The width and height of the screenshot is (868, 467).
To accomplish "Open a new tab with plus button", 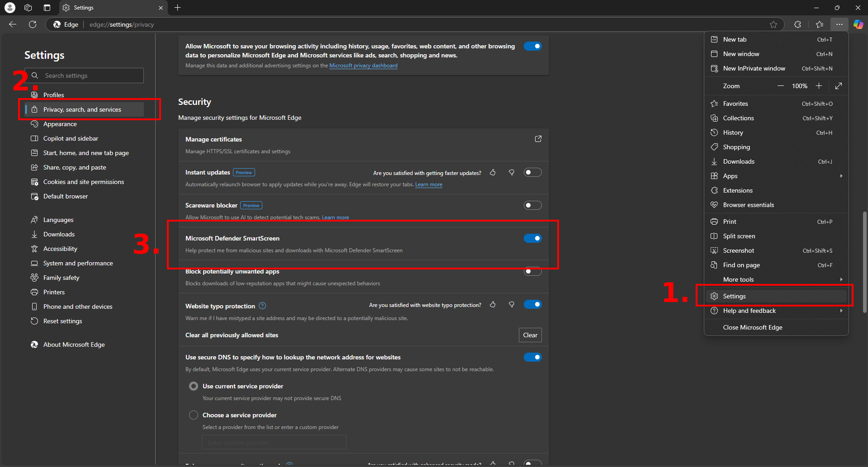I will click(x=178, y=8).
